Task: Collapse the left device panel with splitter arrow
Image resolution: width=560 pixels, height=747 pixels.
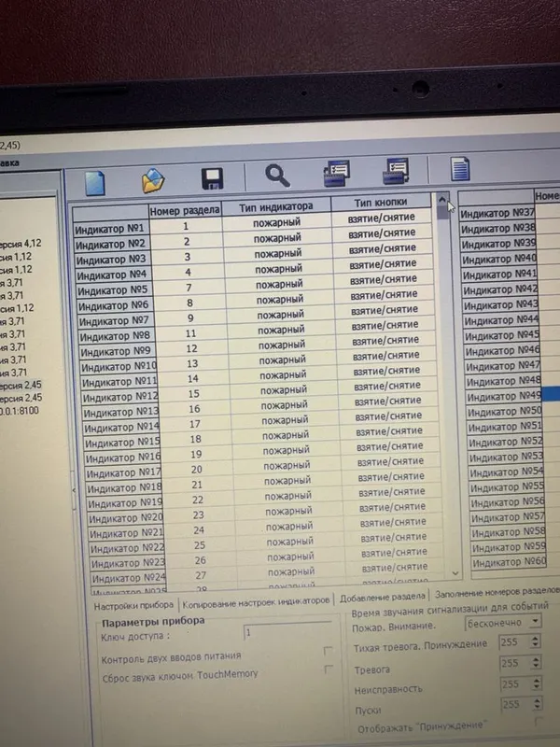Action: [74, 489]
